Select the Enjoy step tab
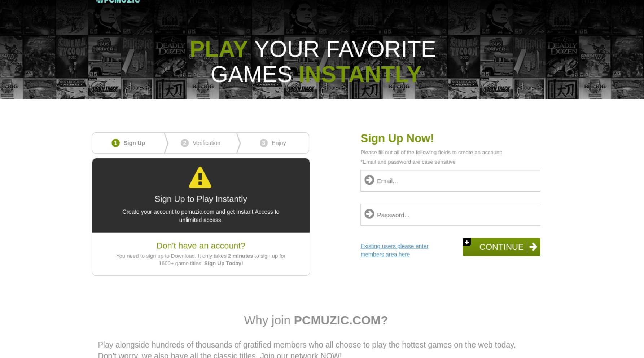 coord(273,143)
